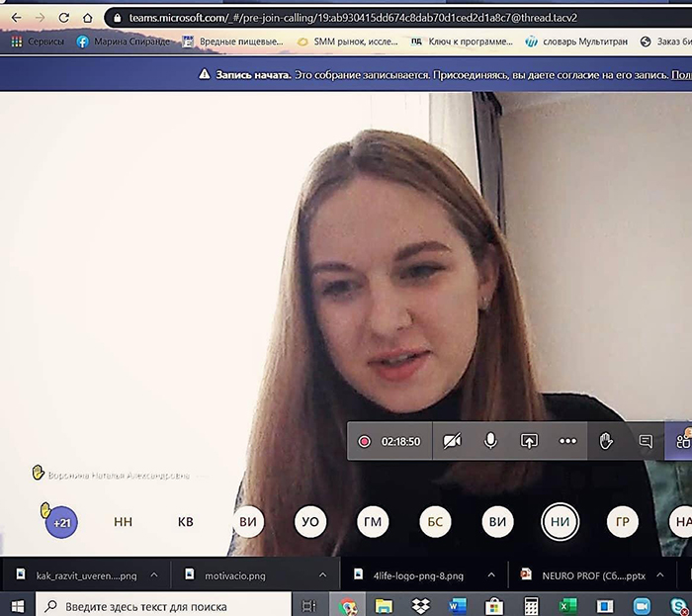Open downloaded 4life-logo-png-8.png file
This screenshot has height=616, width=692.
(408, 575)
